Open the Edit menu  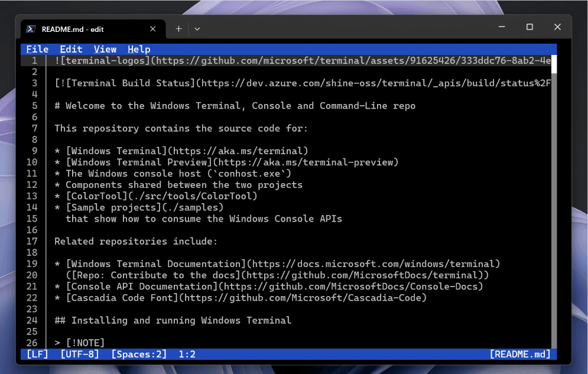click(71, 49)
